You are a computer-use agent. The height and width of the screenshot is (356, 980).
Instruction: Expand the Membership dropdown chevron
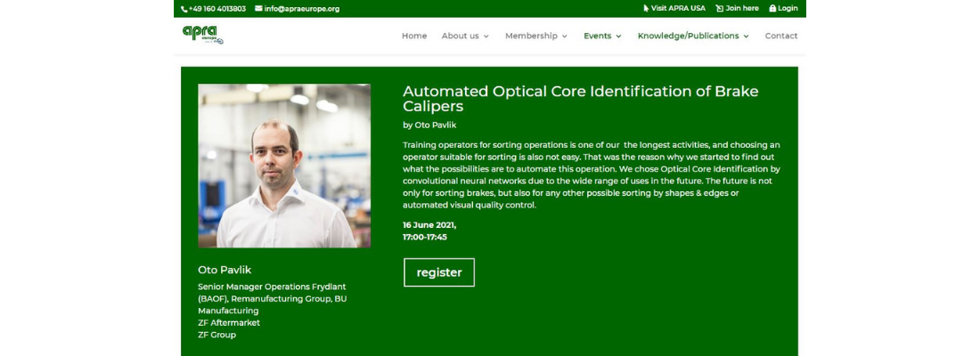click(x=564, y=36)
